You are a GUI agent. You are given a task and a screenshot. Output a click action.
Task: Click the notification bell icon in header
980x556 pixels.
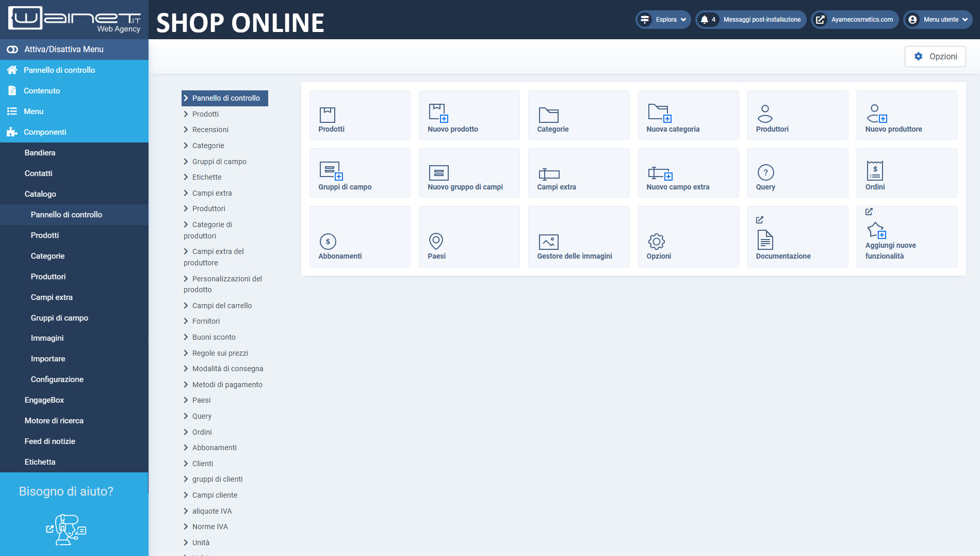pyautogui.click(x=704, y=20)
